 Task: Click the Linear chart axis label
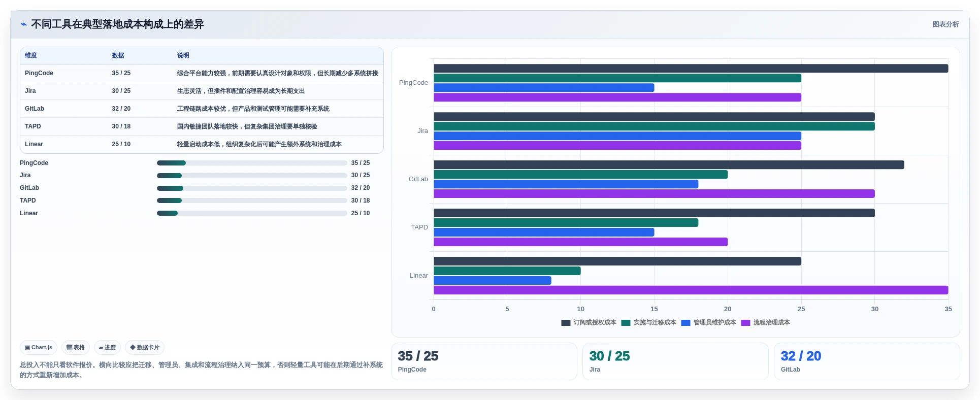point(418,276)
